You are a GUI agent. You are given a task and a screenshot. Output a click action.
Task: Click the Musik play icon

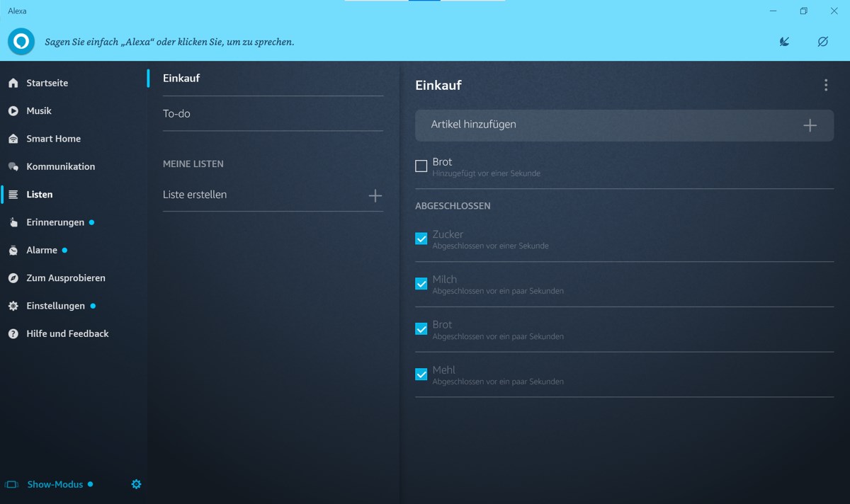[13, 110]
